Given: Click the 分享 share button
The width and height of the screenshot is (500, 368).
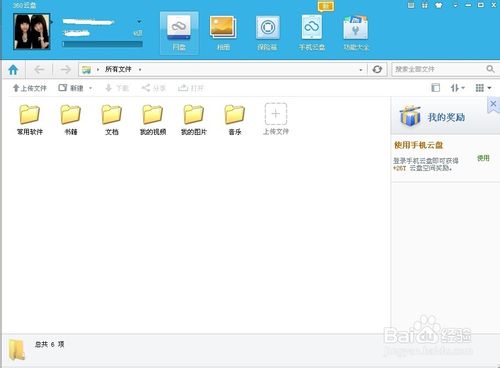Looking at the screenshot, I should [x=153, y=88].
